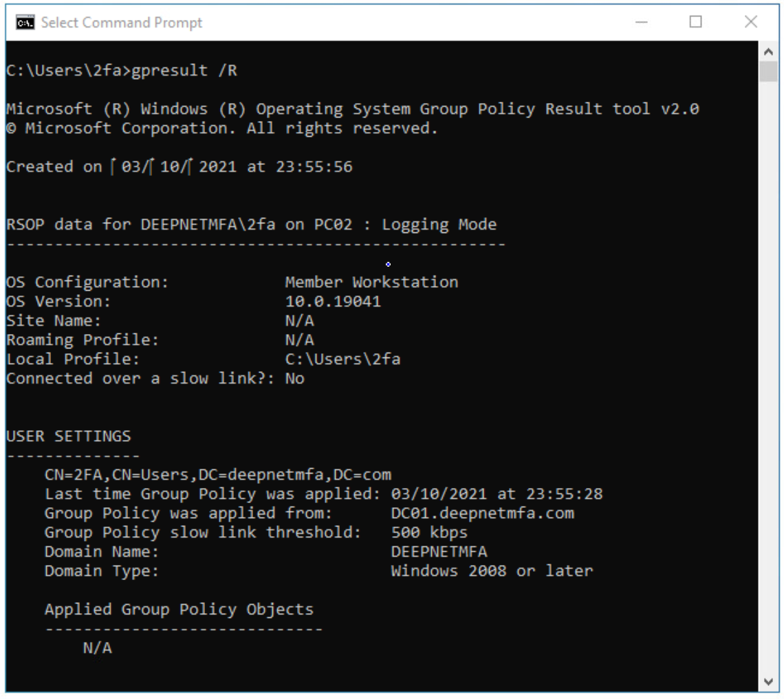The image size is (784, 699).
Task: Maximize the Command Prompt window
Action: [x=695, y=23]
